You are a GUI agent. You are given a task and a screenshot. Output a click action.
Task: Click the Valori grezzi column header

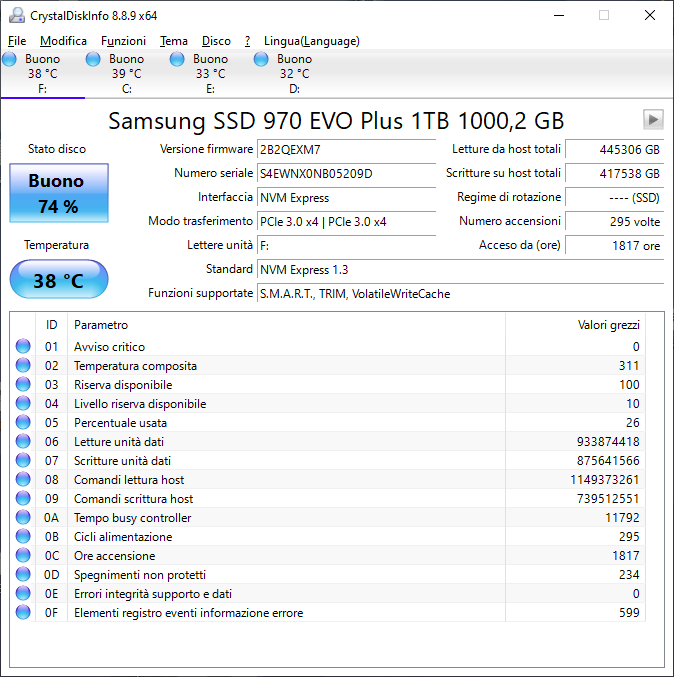[x=576, y=325]
